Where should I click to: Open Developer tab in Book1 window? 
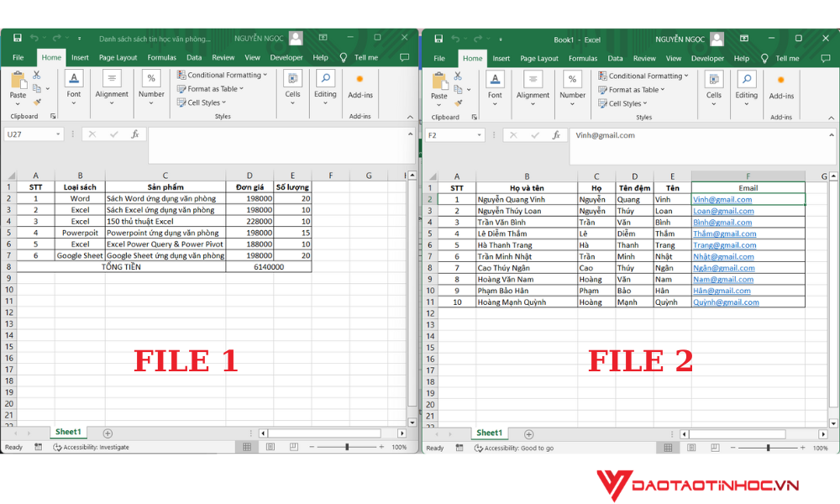[707, 59]
